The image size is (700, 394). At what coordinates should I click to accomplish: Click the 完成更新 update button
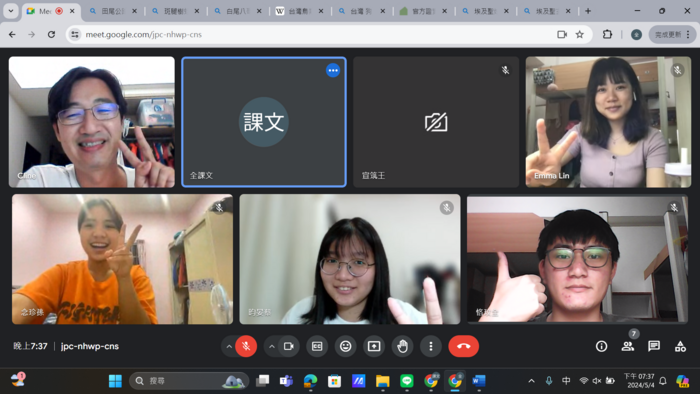click(x=672, y=34)
